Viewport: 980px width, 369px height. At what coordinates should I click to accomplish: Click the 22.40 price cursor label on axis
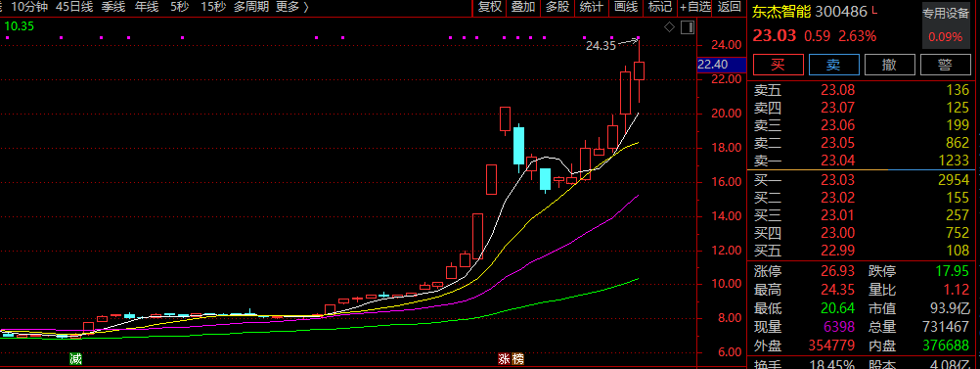(713, 65)
